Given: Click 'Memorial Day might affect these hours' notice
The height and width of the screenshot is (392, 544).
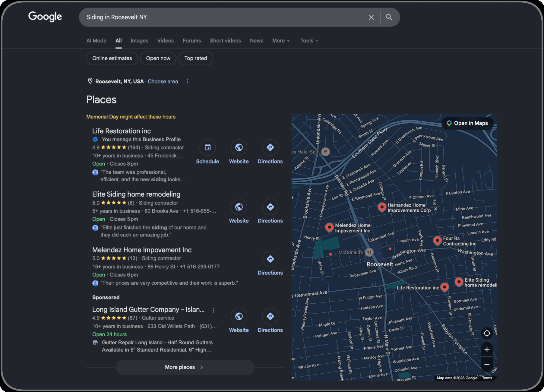Looking at the screenshot, I should pos(131,117).
